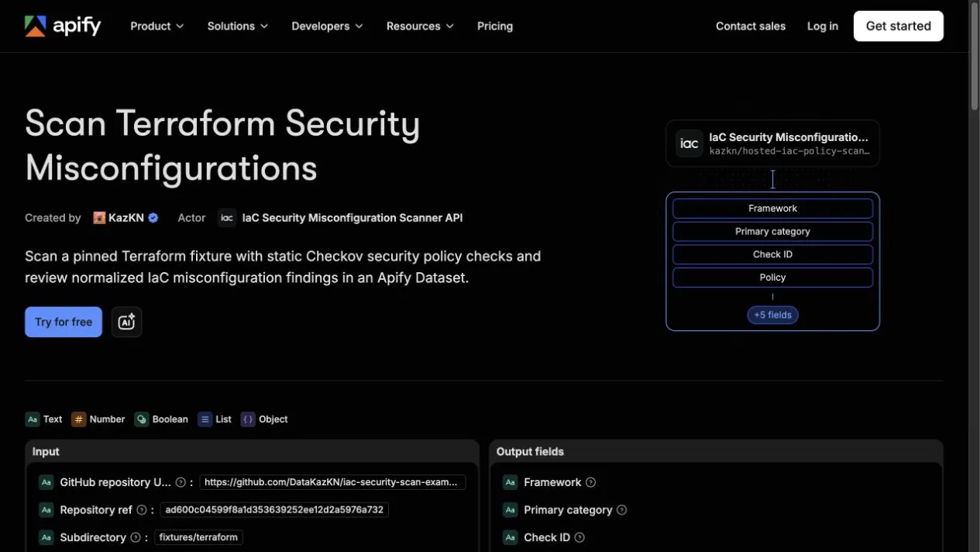The image size is (980, 552).
Task: Click help icon next to GitHub repository URL
Action: point(181,482)
